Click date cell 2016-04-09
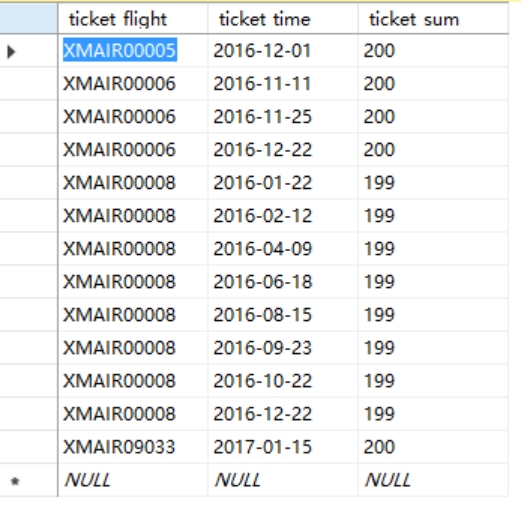This screenshot has width=521, height=506. point(283,248)
